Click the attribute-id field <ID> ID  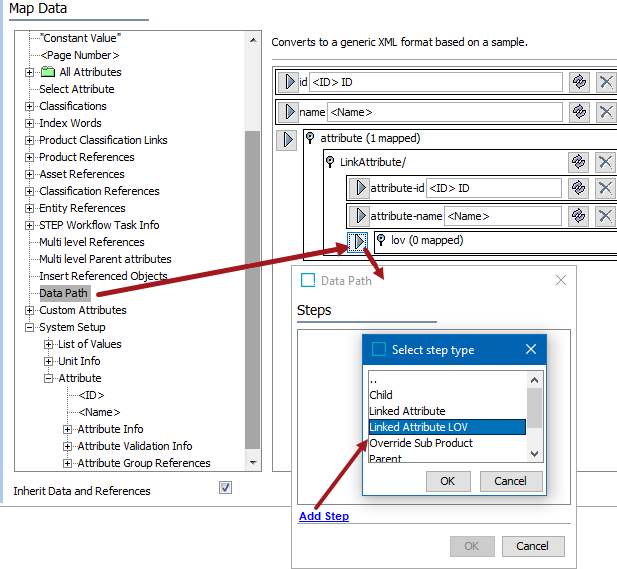point(494,188)
